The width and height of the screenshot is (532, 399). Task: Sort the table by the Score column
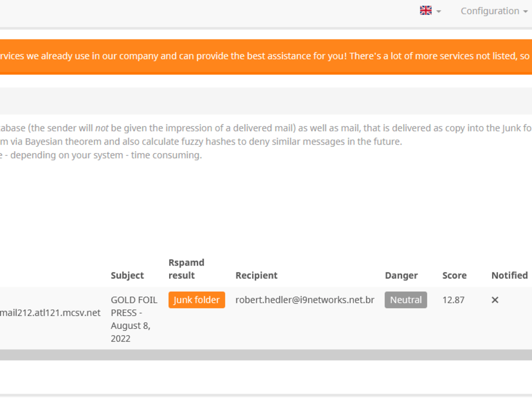(x=455, y=275)
